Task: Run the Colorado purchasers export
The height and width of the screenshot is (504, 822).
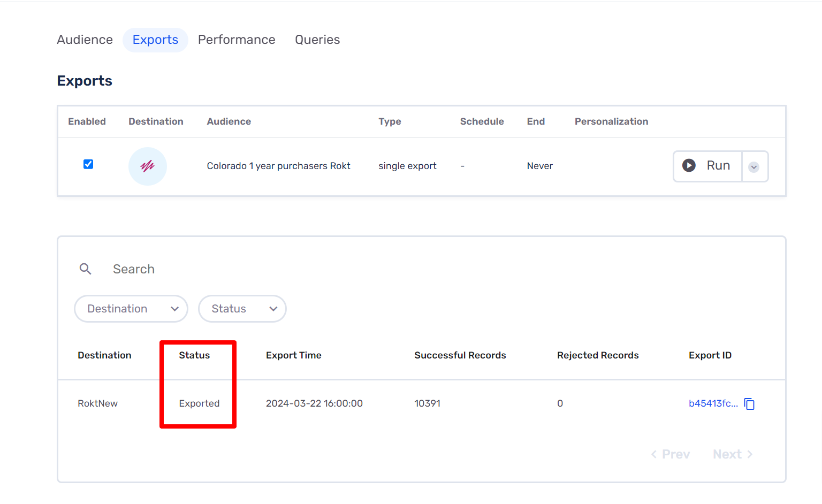Action: [x=707, y=166]
